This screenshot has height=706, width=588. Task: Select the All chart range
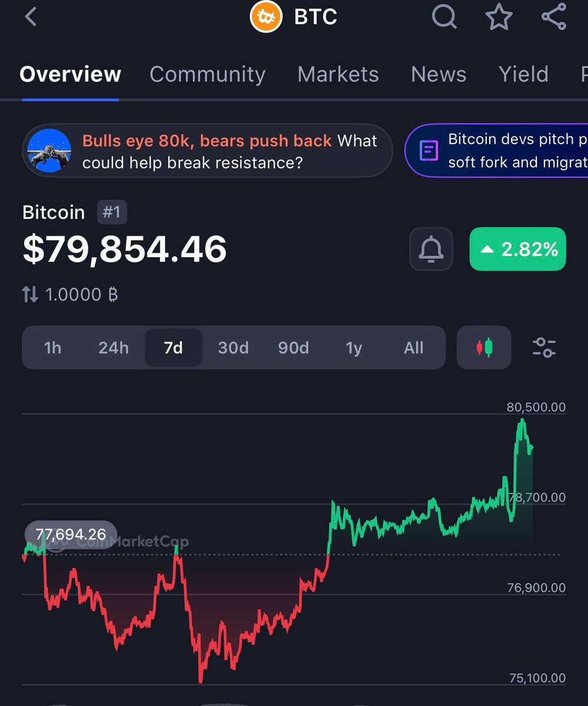413,348
